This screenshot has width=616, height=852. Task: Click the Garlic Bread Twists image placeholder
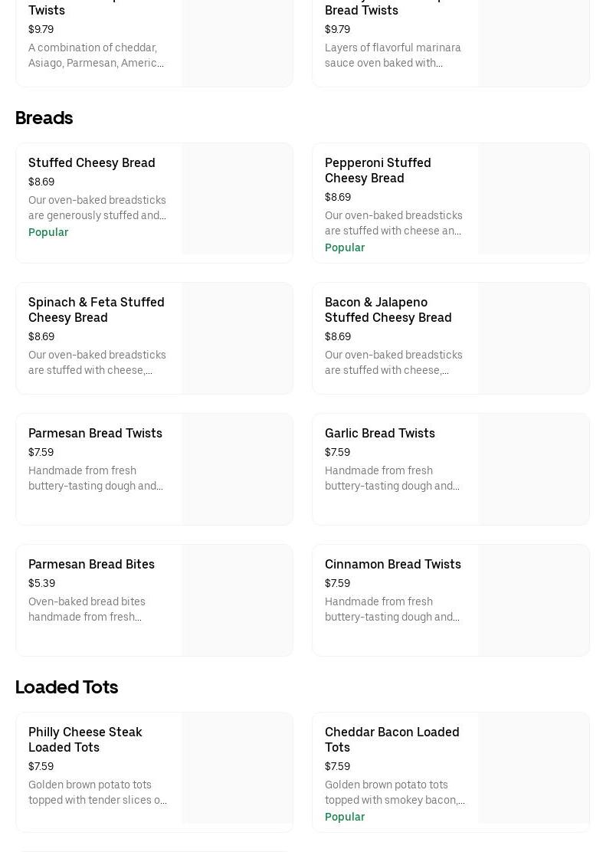[533, 470]
